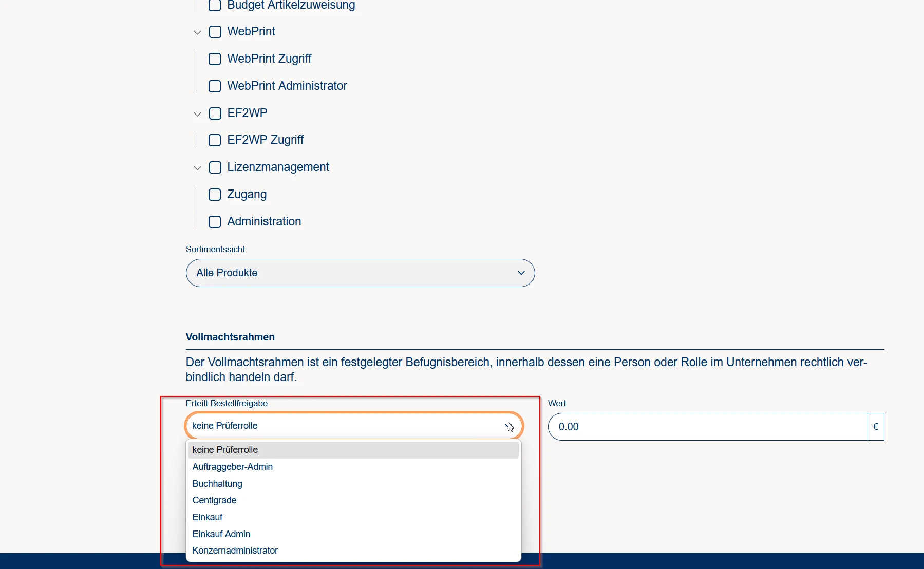The width and height of the screenshot is (924, 569).
Task: Choose Auftraggeber-Admin from the list
Action: click(233, 467)
